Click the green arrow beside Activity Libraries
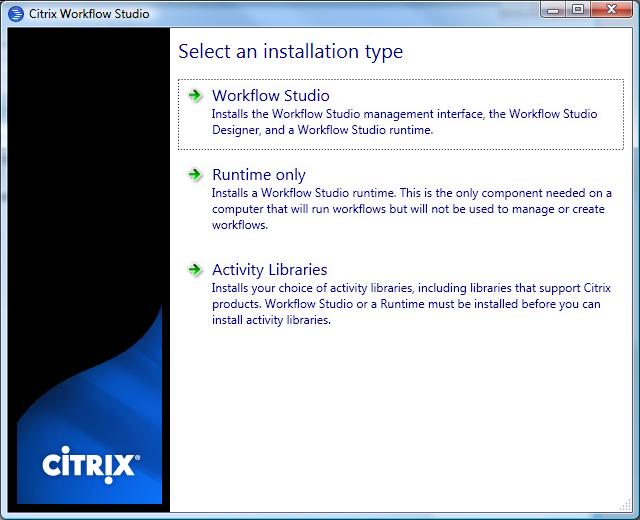640x520 pixels. point(195,270)
